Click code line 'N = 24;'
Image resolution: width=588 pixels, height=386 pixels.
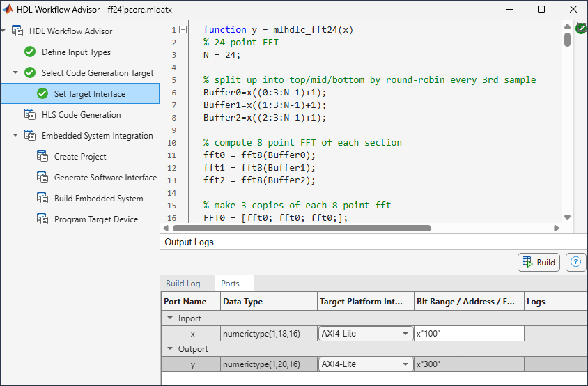222,55
